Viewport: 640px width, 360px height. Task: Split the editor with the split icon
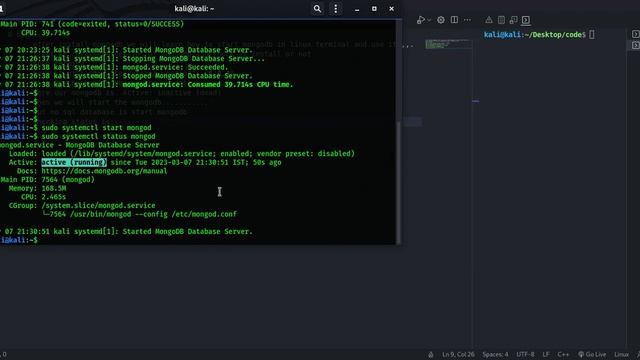[x=454, y=20]
